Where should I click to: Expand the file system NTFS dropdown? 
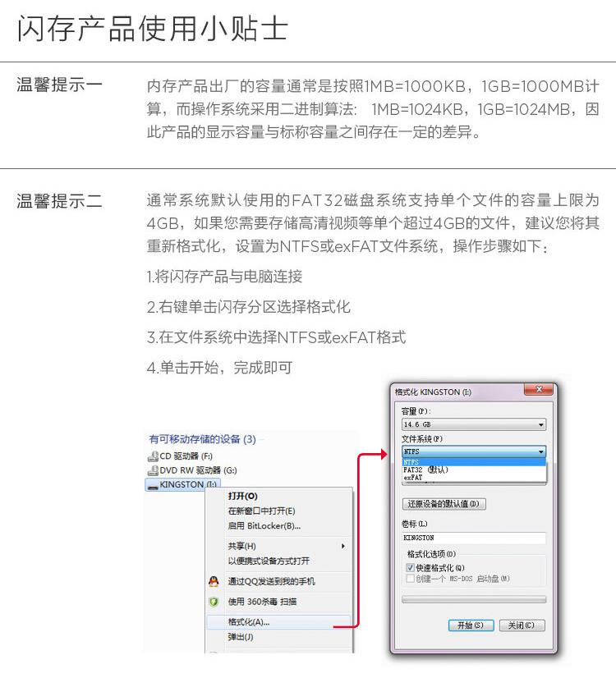(x=474, y=451)
